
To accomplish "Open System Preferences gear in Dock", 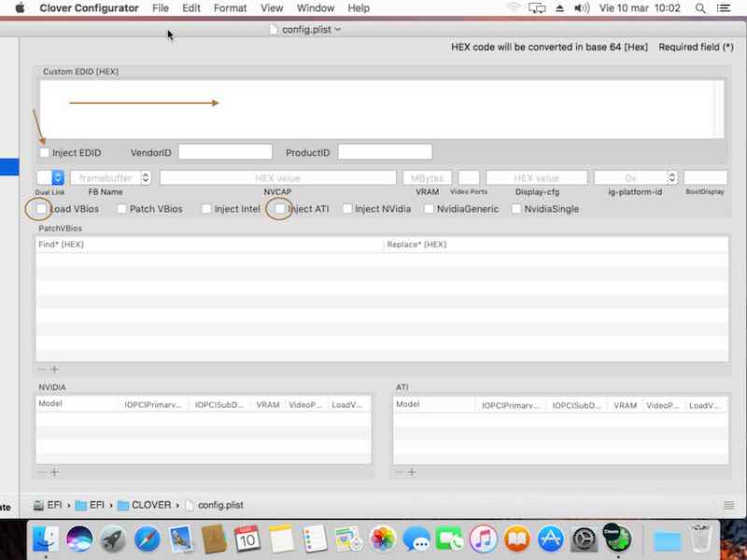I will tap(585, 539).
